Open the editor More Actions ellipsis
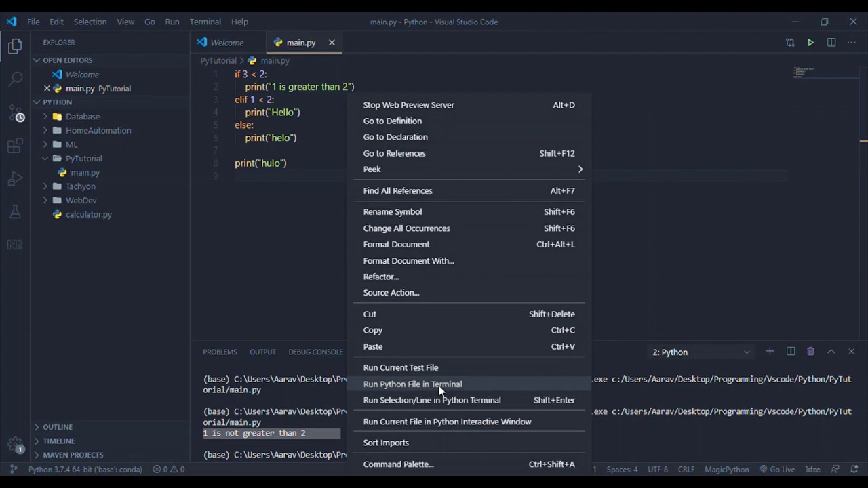 [x=852, y=43]
